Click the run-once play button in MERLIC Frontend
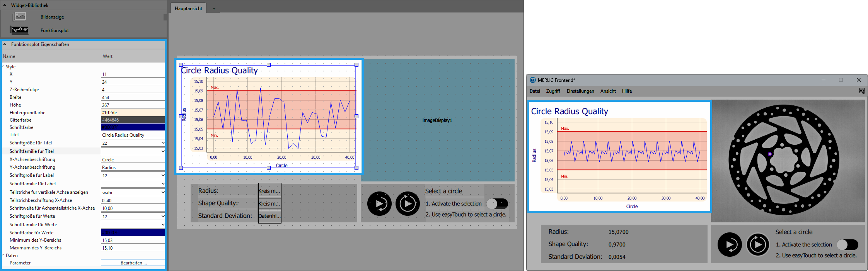 click(730, 245)
